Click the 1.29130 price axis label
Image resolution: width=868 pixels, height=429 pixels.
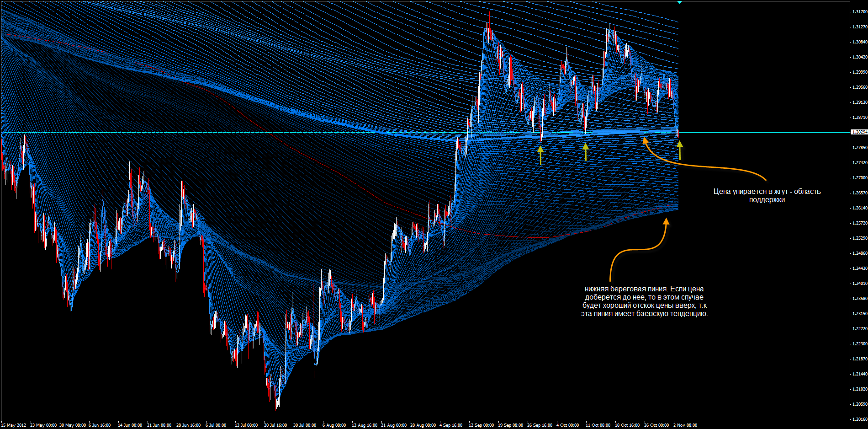(x=860, y=102)
